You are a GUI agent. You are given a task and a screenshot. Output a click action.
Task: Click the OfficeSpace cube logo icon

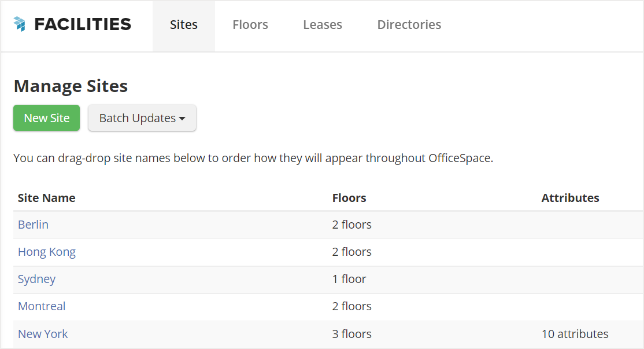click(x=20, y=24)
